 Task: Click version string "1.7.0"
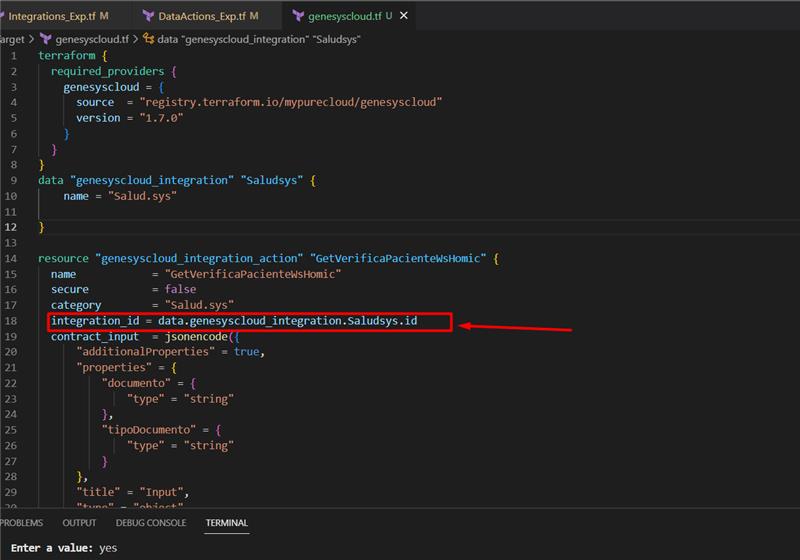pyautogui.click(x=161, y=118)
